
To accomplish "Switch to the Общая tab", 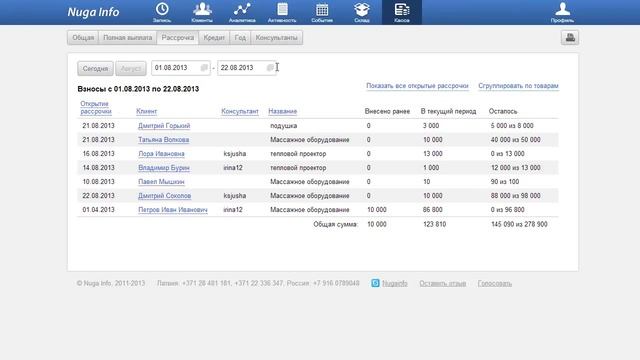I will point(83,38).
